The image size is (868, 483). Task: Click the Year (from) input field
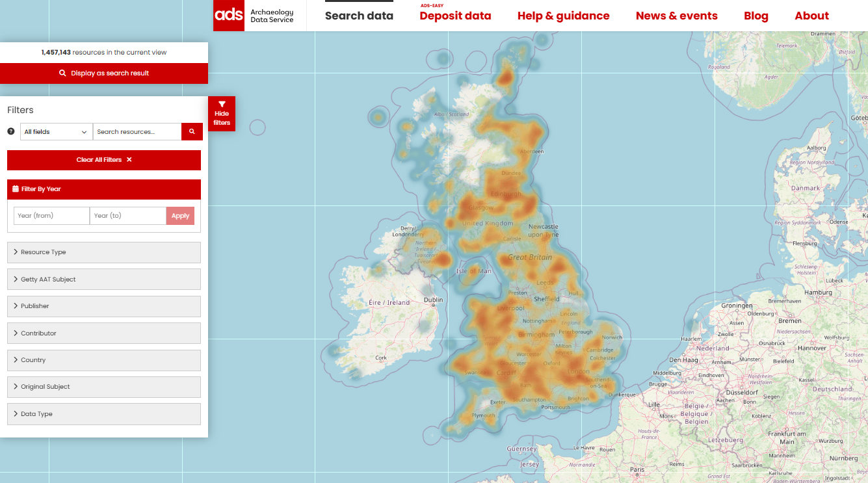(x=51, y=216)
